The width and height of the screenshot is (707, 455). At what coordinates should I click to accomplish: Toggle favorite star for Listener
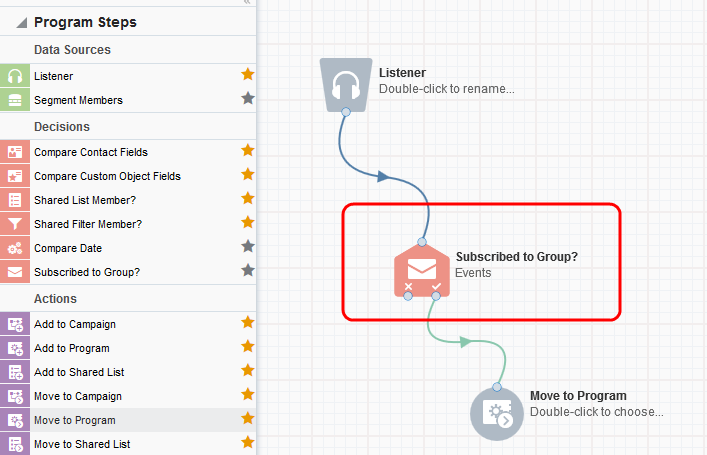point(248,74)
